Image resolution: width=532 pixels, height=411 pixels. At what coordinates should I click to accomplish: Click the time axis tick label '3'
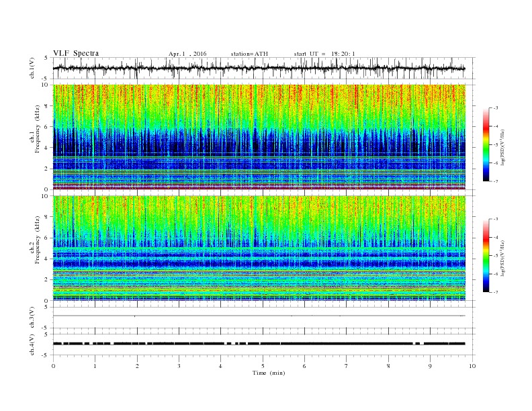[x=179, y=366]
